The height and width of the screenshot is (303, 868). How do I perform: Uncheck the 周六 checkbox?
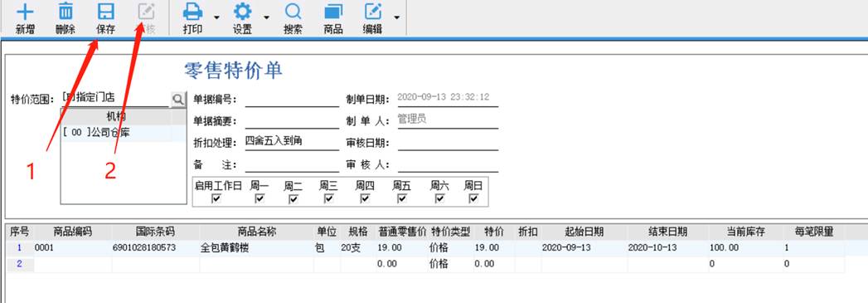[x=439, y=198]
